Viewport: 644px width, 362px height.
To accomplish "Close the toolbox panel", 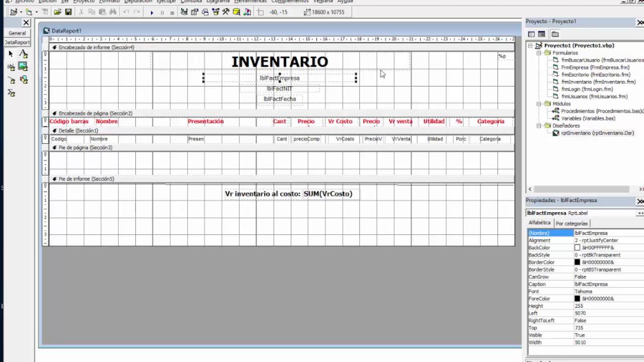I will [x=26, y=23].
